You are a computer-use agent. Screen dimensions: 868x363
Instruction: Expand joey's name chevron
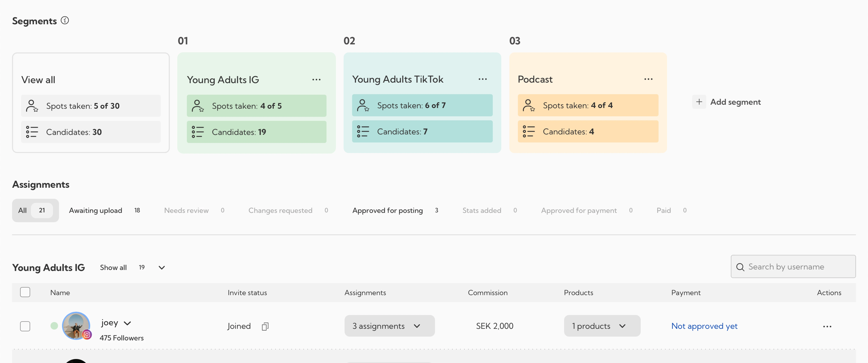pyautogui.click(x=127, y=323)
